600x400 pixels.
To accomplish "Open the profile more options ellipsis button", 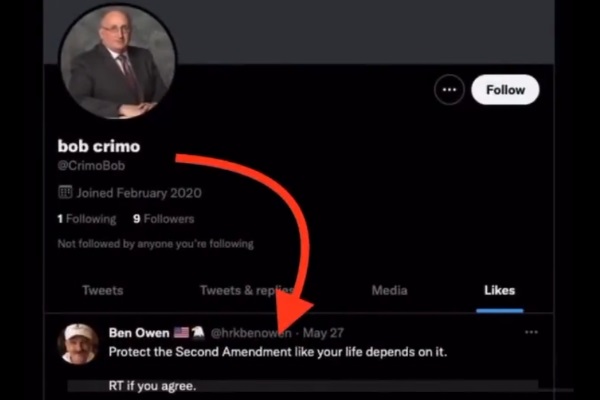I will [449, 90].
